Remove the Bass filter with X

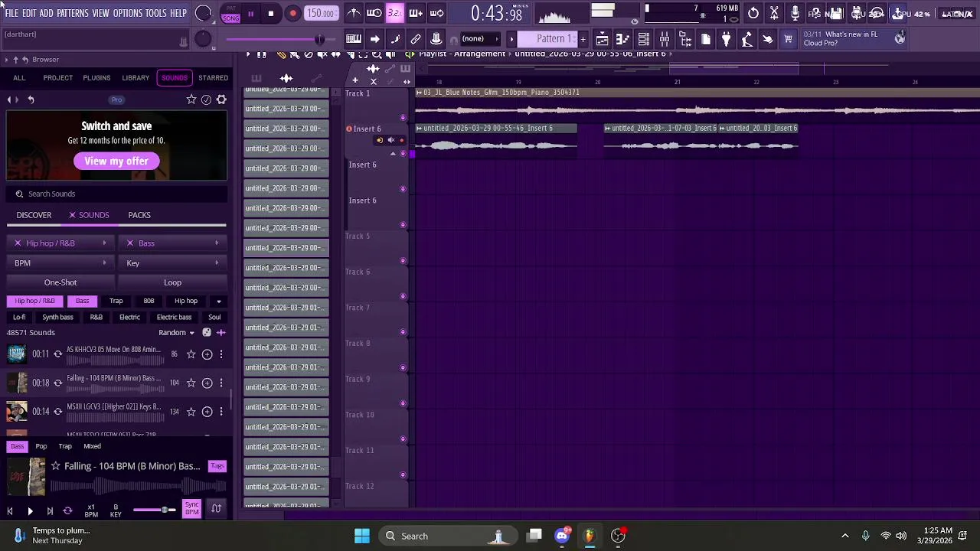[x=129, y=243]
